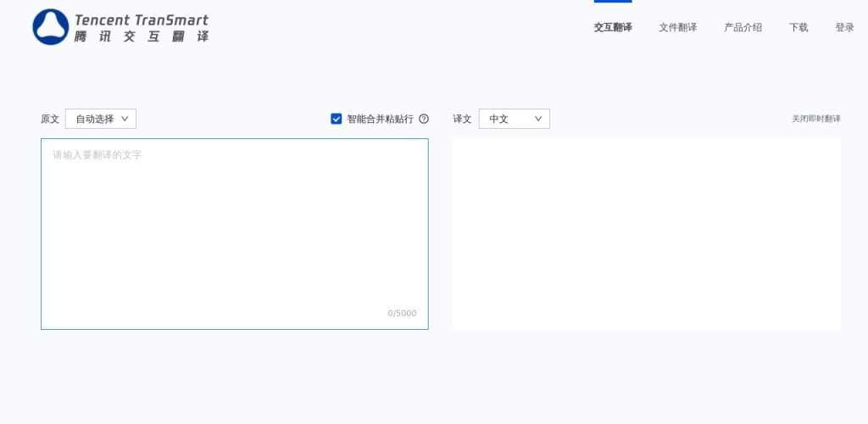Go to the 产品介绍 page
Viewport: 868px width, 424px height.
(x=743, y=27)
